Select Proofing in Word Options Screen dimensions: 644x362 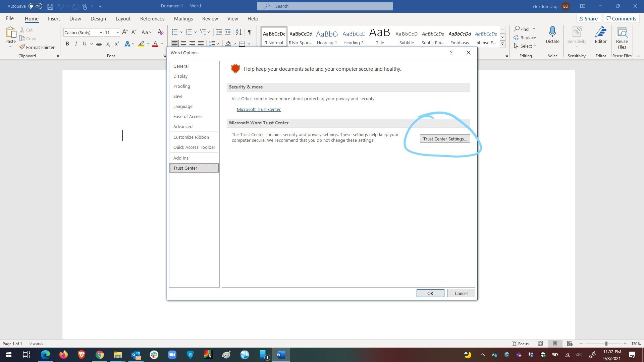coord(194,86)
